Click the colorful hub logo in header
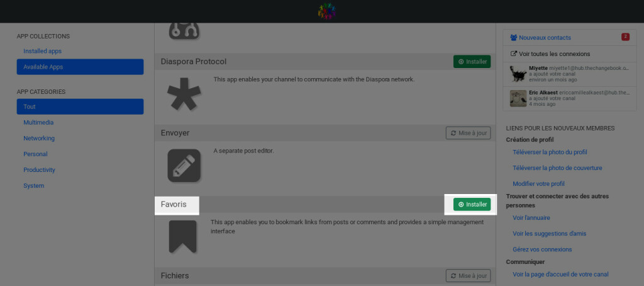Screen dimensions: 644x286 coord(327,11)
